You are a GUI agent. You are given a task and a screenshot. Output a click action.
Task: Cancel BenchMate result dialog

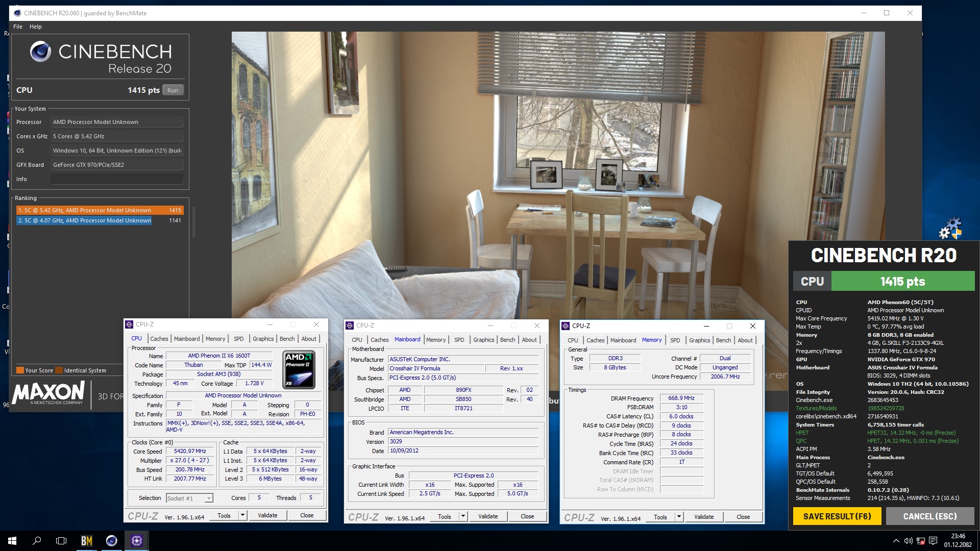pos(930,516)
